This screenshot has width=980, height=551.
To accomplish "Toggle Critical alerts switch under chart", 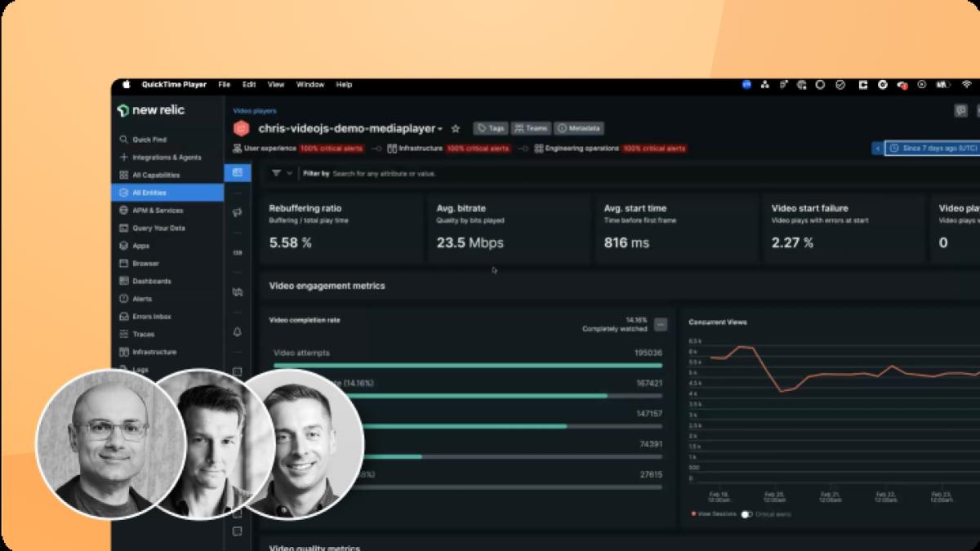I will (x=746, y=514).
